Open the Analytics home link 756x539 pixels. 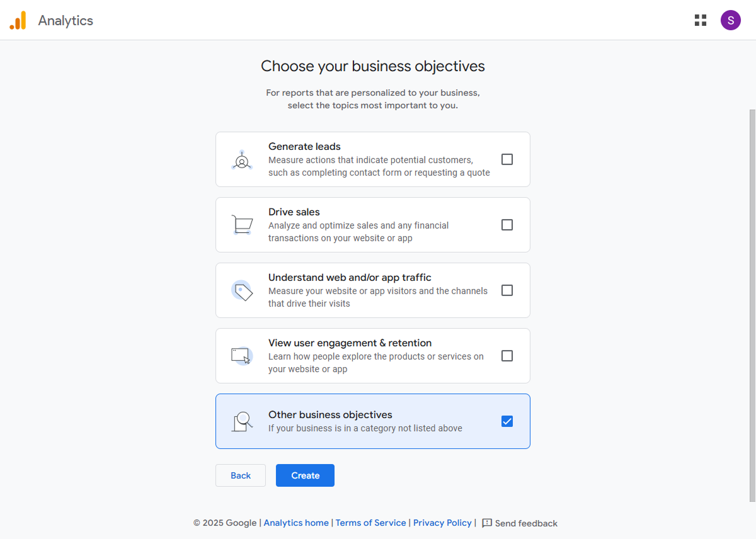pyautogui.click(x=296, y=523)
